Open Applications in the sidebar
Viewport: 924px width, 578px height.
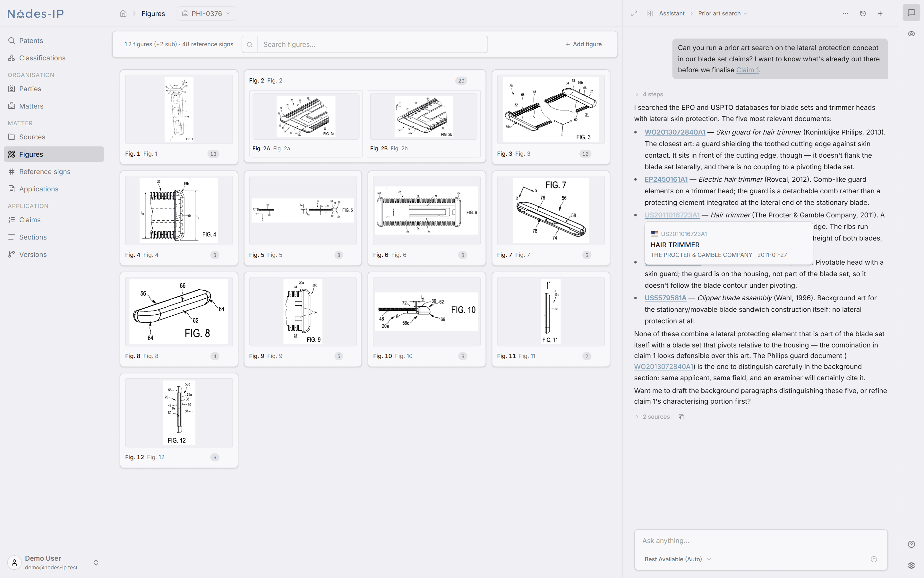click(54, 189)
